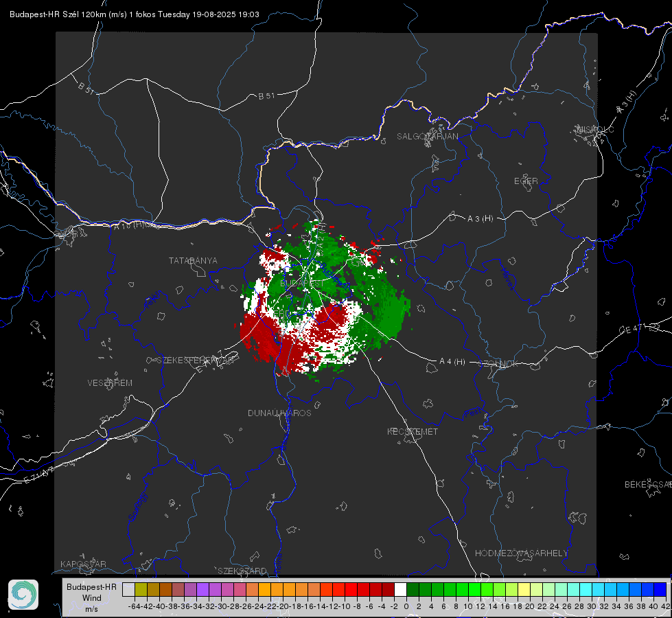Click the white legend swatch between -2 and 0
The width and height of the screenshot is (672, 618).
coord(400,589)
